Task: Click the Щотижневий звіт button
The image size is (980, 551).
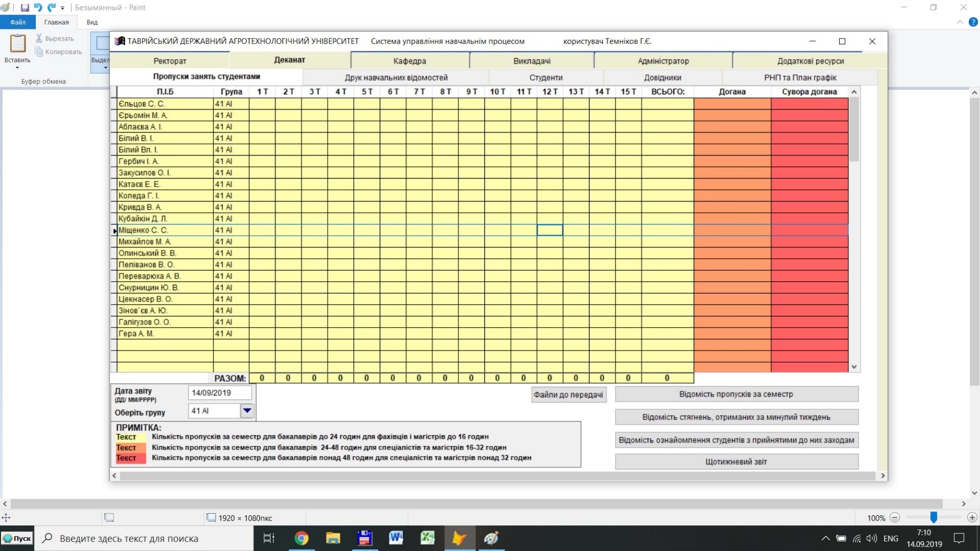Action: (x=736, y=461)
